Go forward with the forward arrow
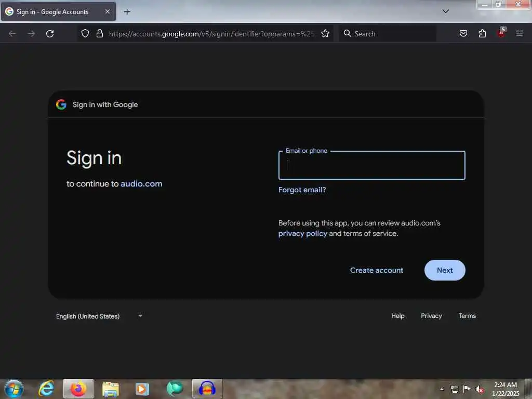 click(31, 34)
